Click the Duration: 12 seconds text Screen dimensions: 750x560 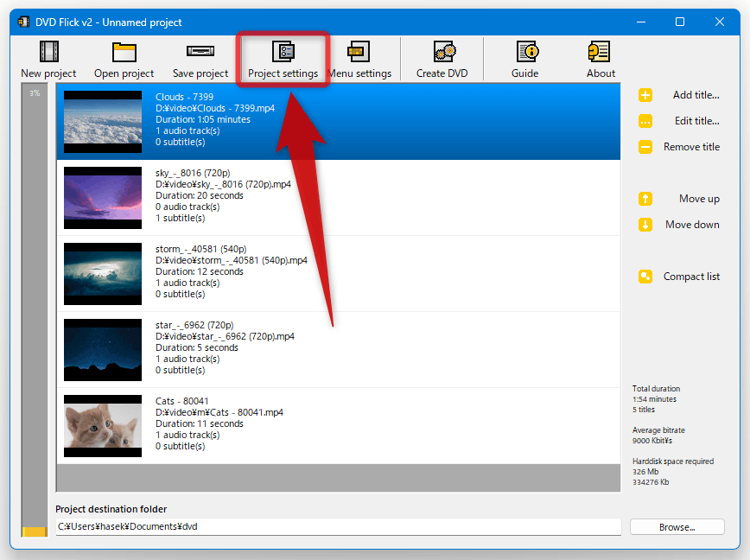(200, 271)
